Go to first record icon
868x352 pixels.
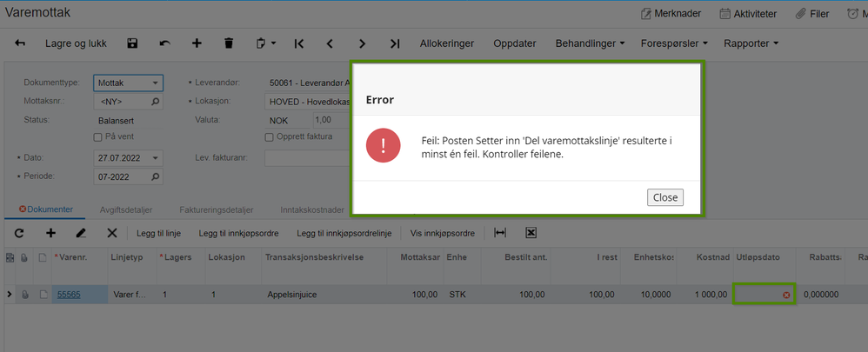299,43
